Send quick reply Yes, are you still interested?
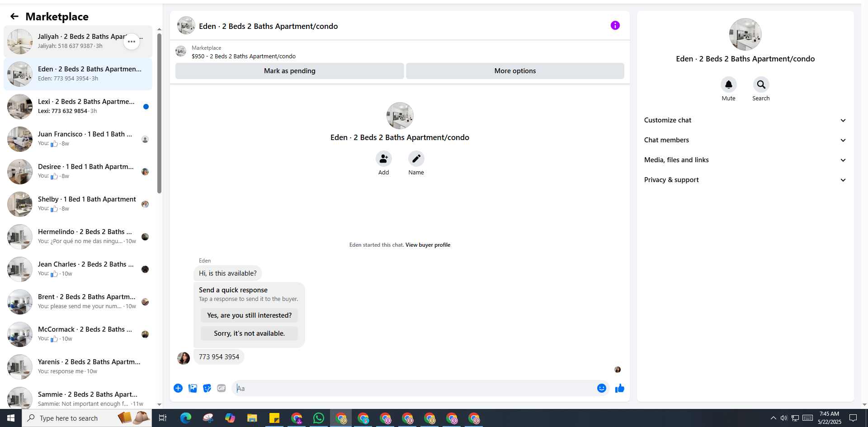Viewport: 868px width, 427px height. (249, 315)
